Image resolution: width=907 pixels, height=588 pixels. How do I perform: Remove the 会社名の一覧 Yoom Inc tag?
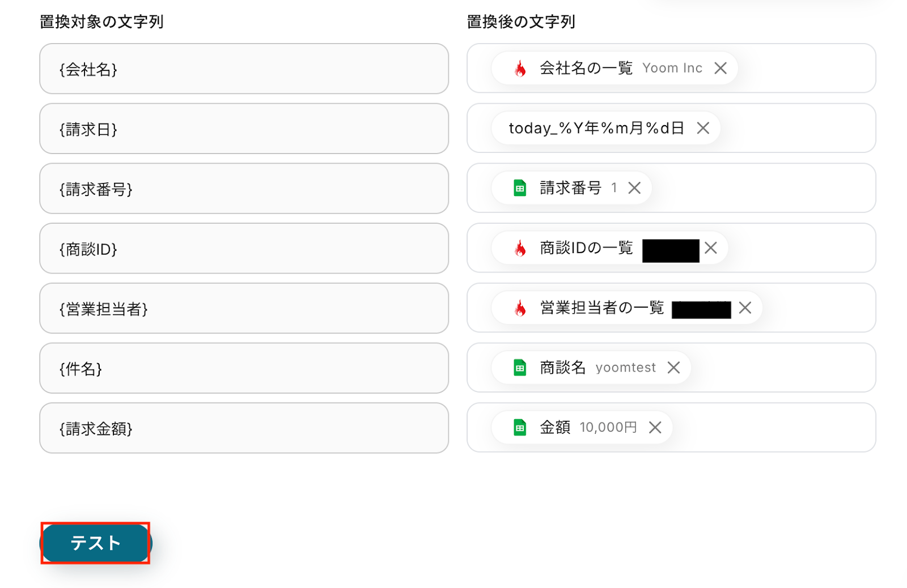coord(720,68)
